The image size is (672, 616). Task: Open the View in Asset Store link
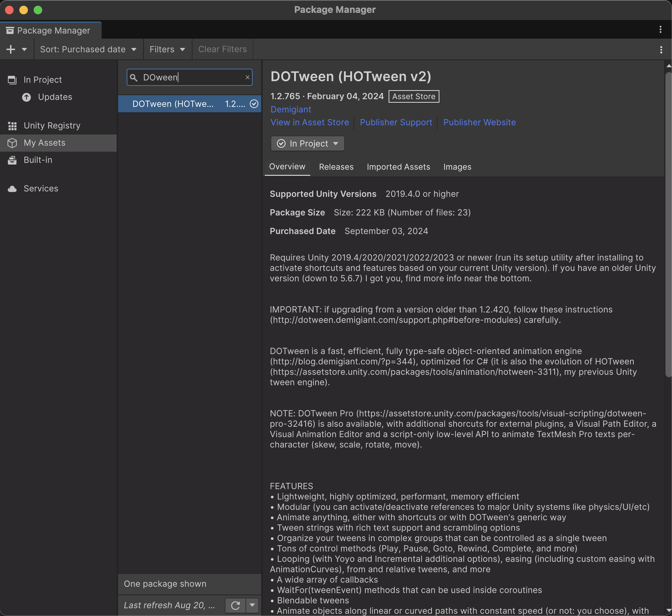(x=310, y=122)
